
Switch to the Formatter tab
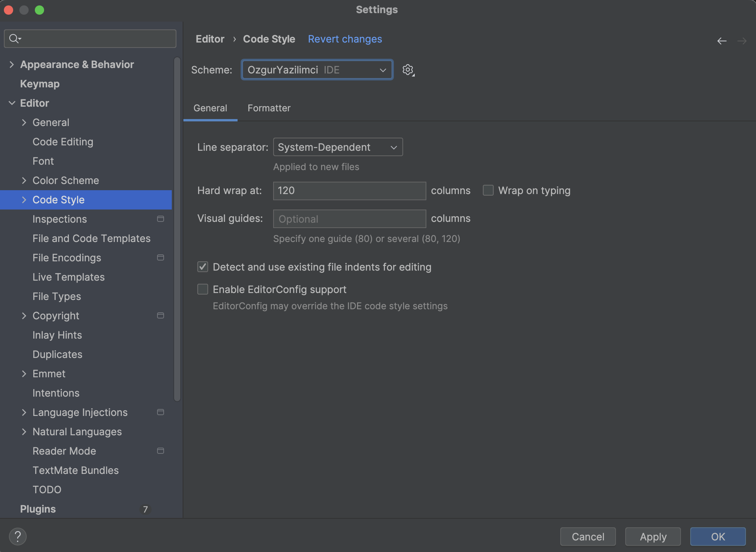269,108
